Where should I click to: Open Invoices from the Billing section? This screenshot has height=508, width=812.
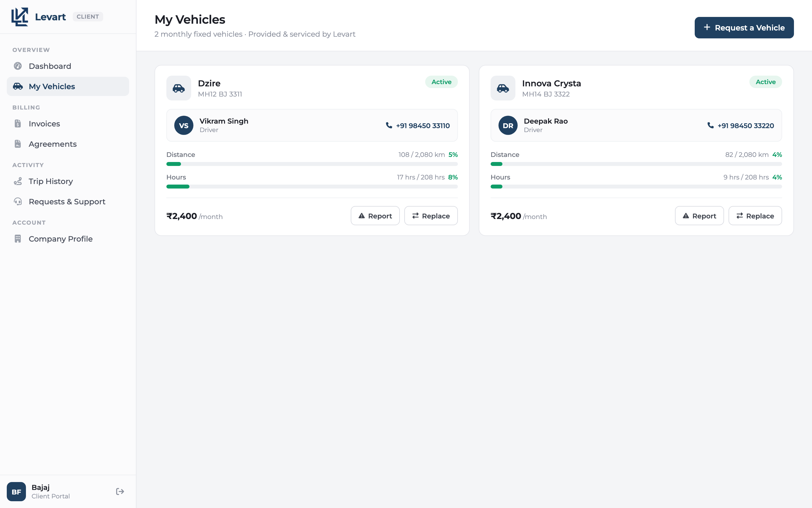(x=68, y=124)
